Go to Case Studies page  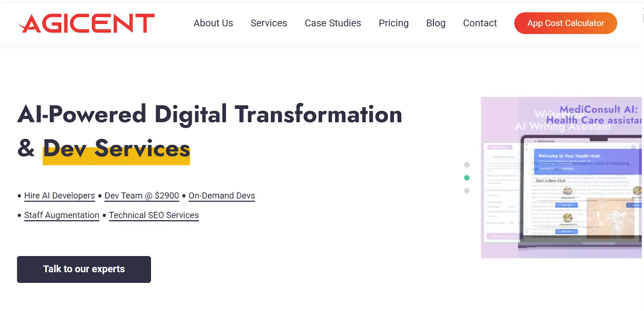coord(333,23)
